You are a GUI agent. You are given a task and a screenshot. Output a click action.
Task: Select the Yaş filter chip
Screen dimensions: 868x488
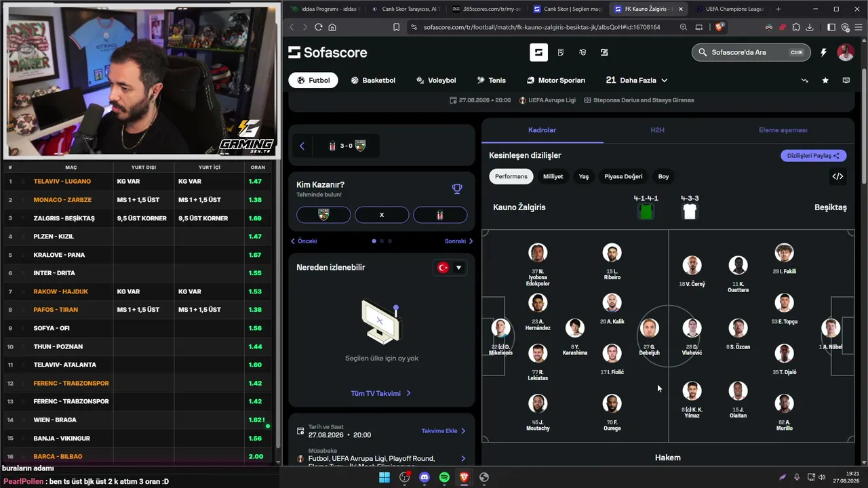click(584, 176)
